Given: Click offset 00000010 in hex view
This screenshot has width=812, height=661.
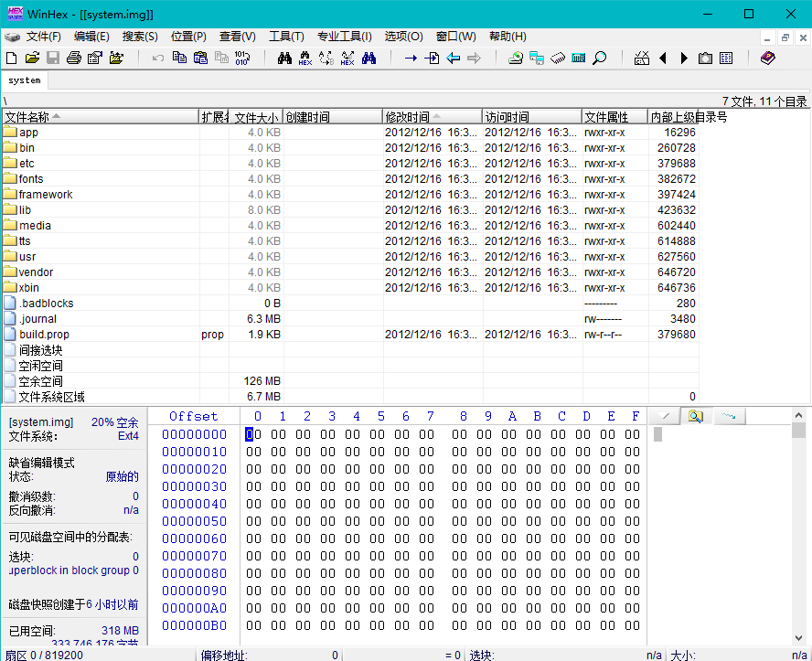Looking at the screenshot, I should click(194, 452).
